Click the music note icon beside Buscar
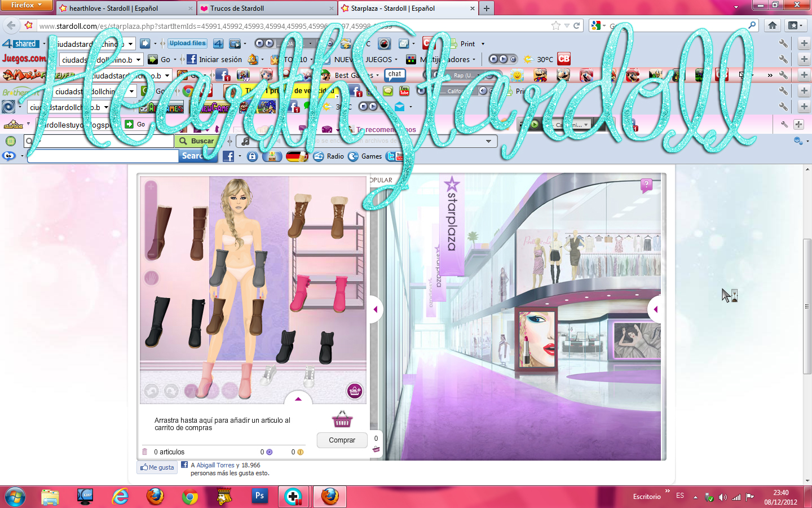This screenshot has width=812, height=508. coord(245,141)
